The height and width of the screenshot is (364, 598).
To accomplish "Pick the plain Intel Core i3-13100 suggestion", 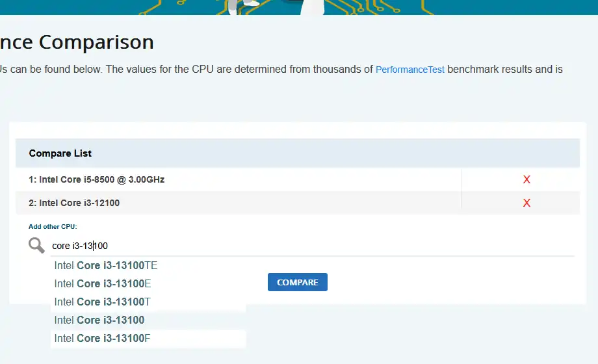I will click(99, 320).
